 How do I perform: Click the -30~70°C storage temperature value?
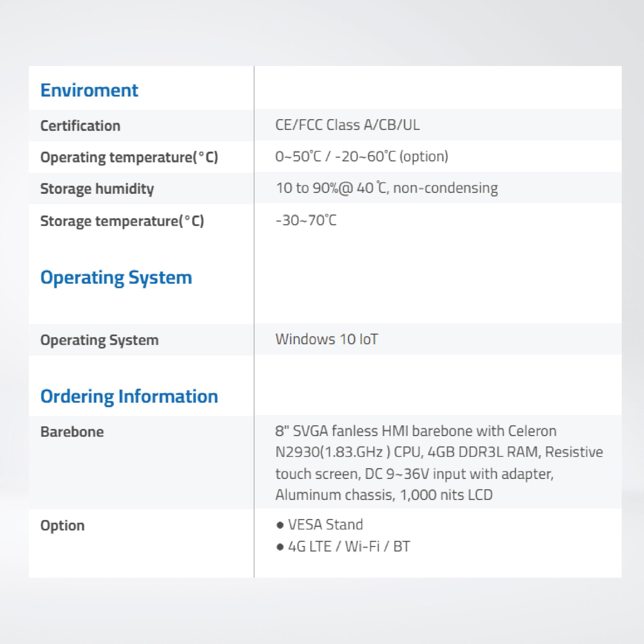coord(306,220)
